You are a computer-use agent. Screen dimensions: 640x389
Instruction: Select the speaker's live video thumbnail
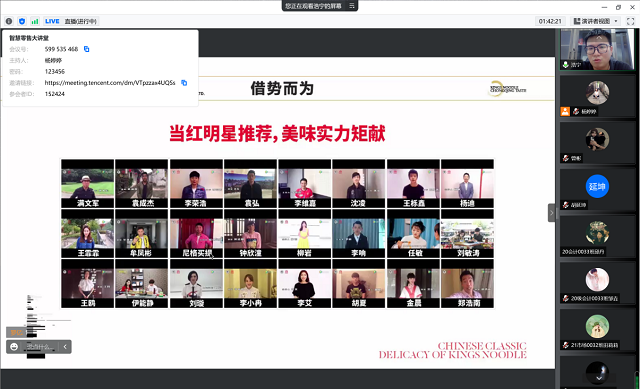click(x=597, y=49)
